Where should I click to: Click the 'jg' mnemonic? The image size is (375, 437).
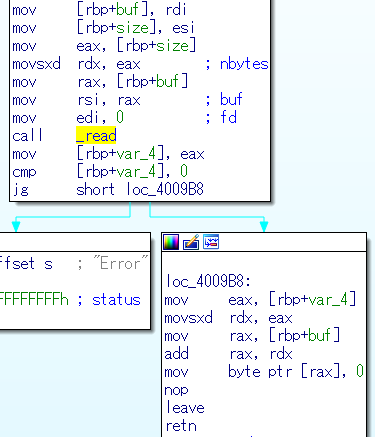(x=20, y=190)
